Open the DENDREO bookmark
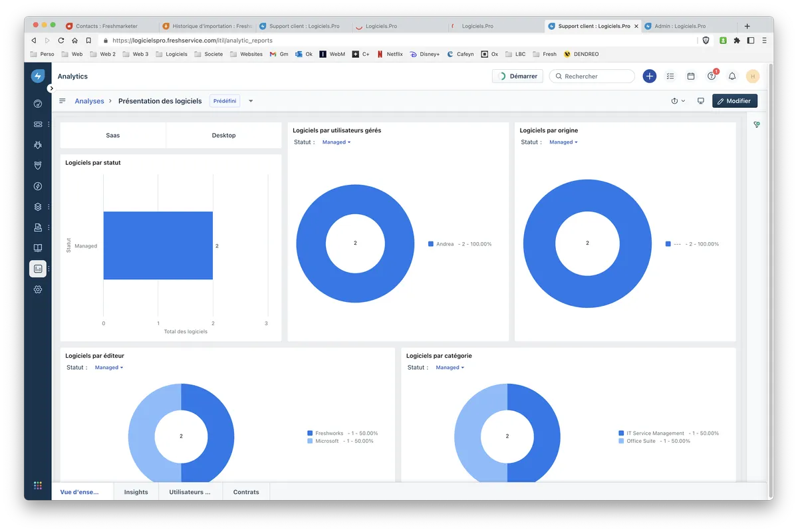 pyautogui.click(x=581, y=54)
